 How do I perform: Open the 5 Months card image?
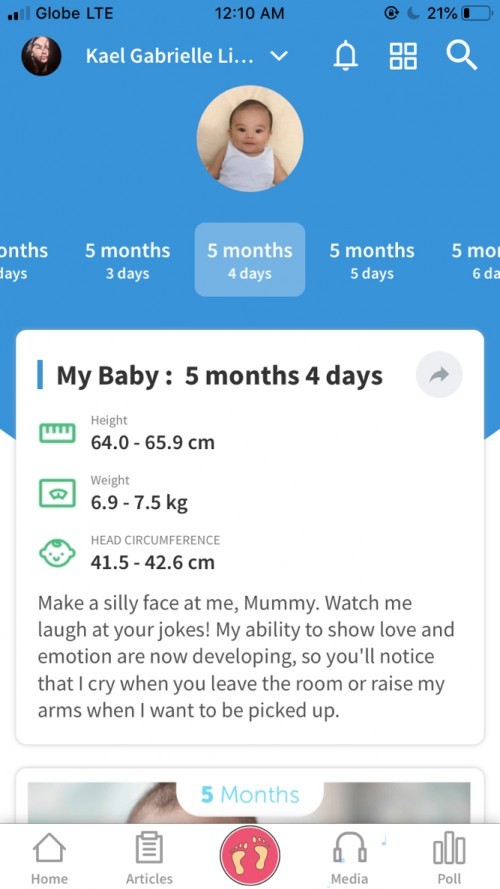point(250,802)
